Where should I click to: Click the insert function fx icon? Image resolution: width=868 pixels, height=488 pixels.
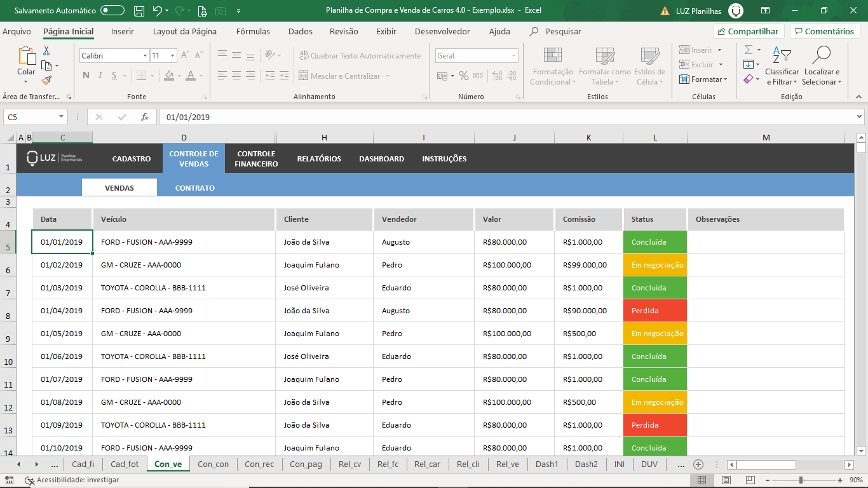point(145,117)
